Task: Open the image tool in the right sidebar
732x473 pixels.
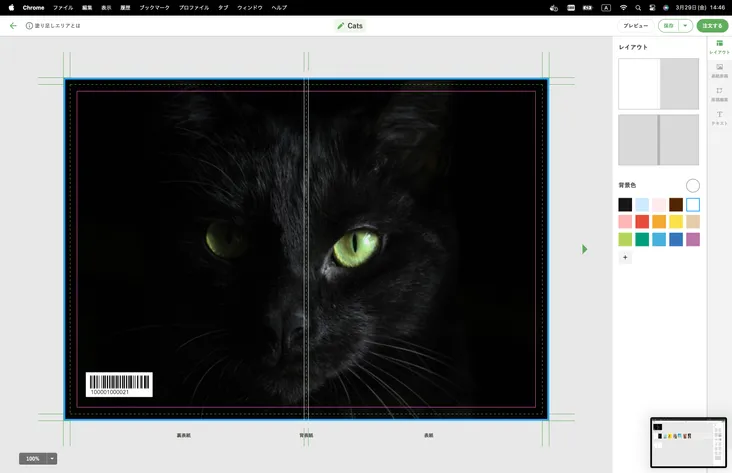Action: point(719,69)
